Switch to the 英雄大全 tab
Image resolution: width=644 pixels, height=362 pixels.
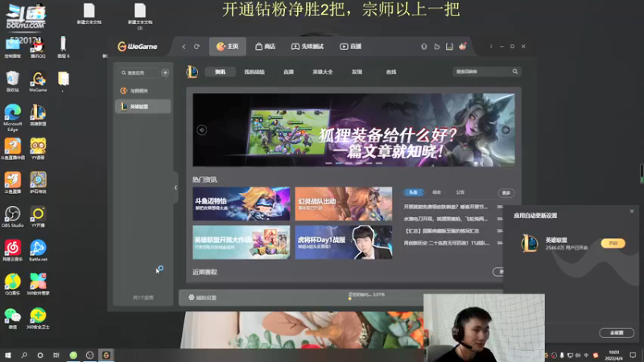(x=323, y=72)
